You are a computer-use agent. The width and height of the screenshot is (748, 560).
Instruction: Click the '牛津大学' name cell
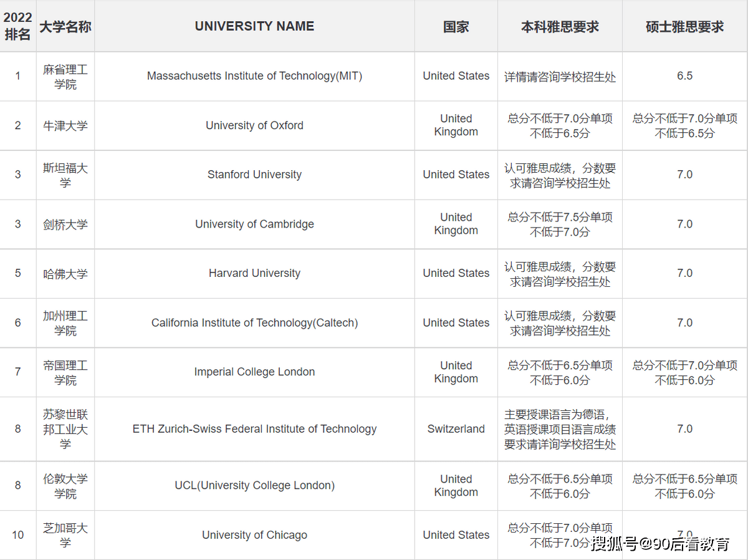coord(65,126)
